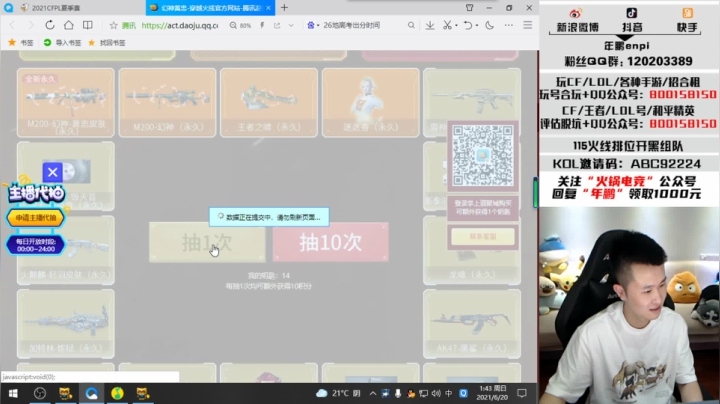720x404 pixels.
Task: Click the address bar URL act.daoju.qq.com
Action: pos(180,26)
